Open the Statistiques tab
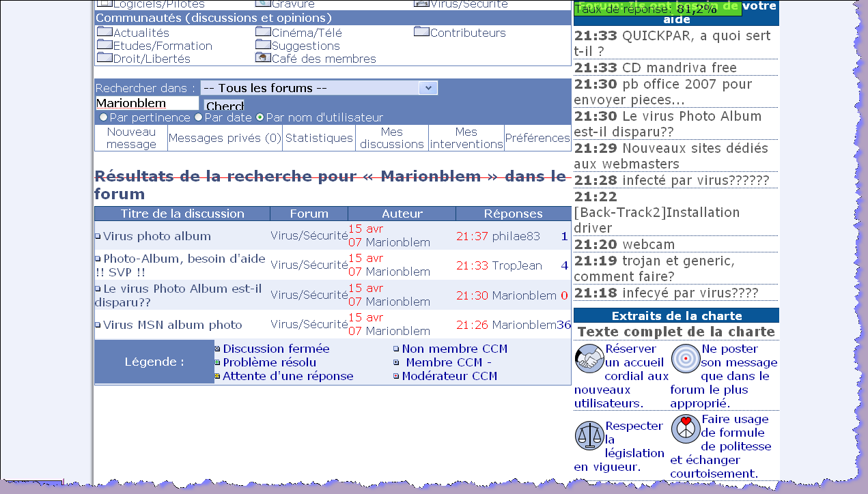The width and height of the screenshot is (868, 494). coord(319,138)
